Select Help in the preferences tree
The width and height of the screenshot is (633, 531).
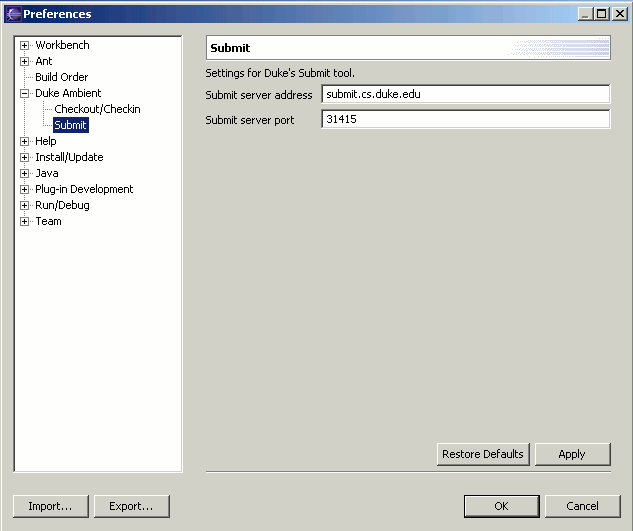click(x=46, y=141)
